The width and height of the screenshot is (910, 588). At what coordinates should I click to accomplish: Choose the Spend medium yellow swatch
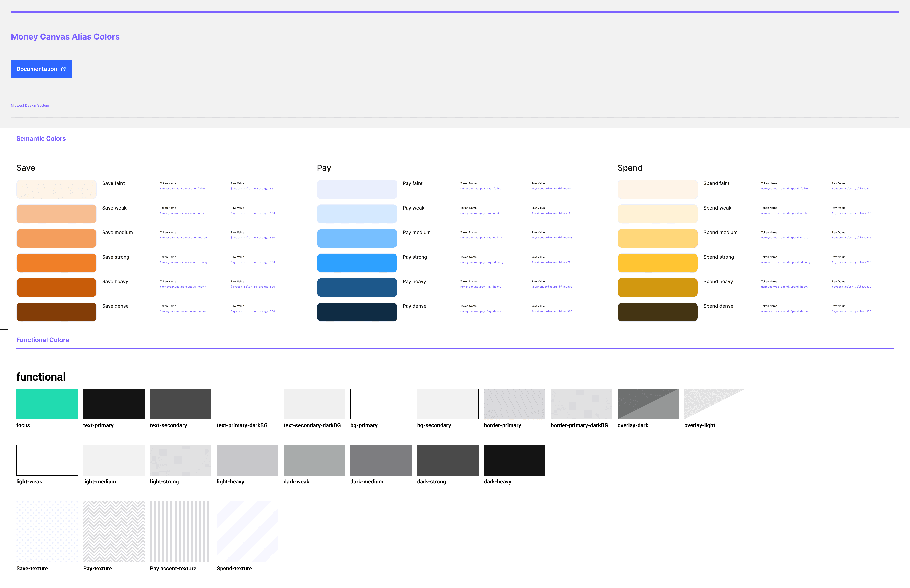click(658, 238)
